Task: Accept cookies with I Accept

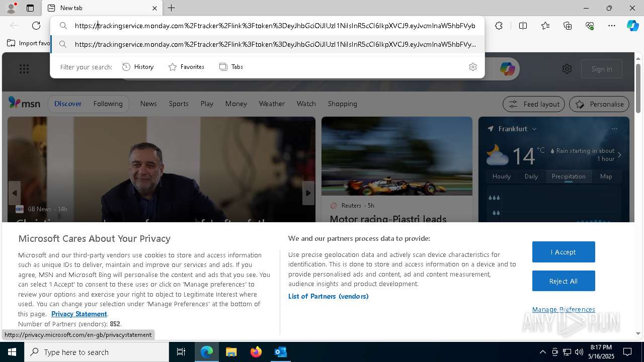Action: coord(563,252)
